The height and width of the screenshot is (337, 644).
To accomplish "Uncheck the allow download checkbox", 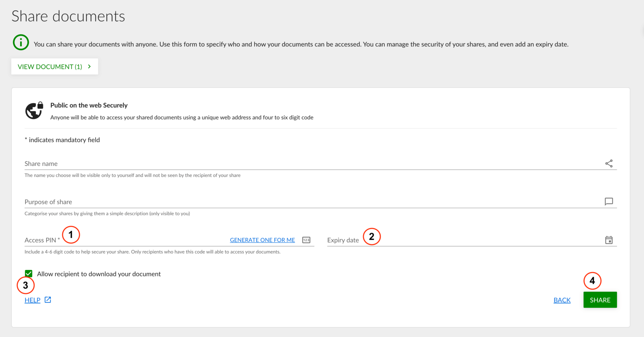I will 29,274.
